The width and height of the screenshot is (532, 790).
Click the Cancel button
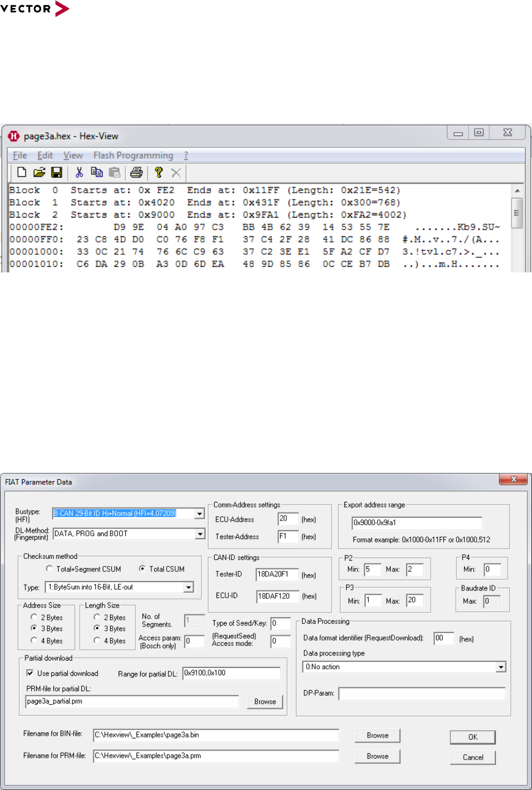point(473,758)
